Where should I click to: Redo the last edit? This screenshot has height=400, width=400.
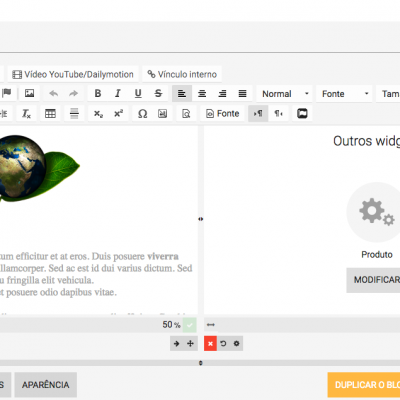[x=73, y=93]
